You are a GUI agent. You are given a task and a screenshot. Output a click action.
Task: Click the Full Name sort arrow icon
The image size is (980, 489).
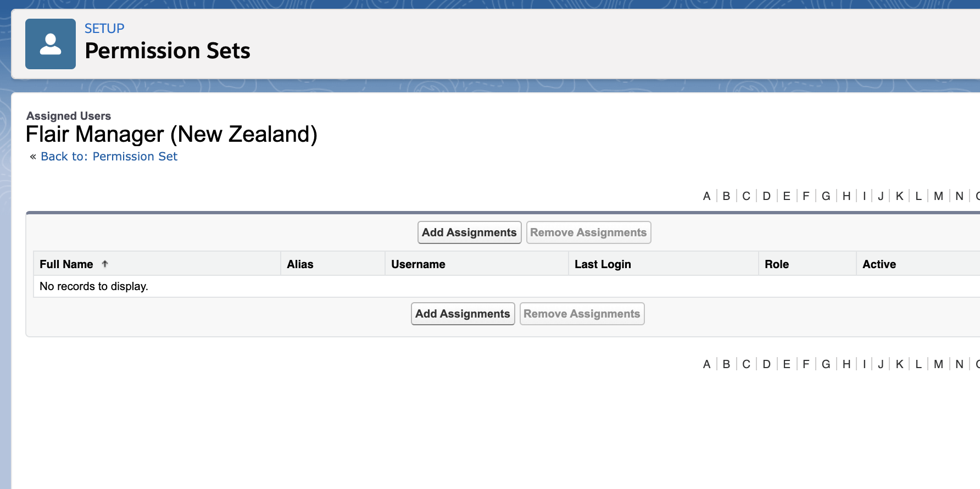[105, 264]
